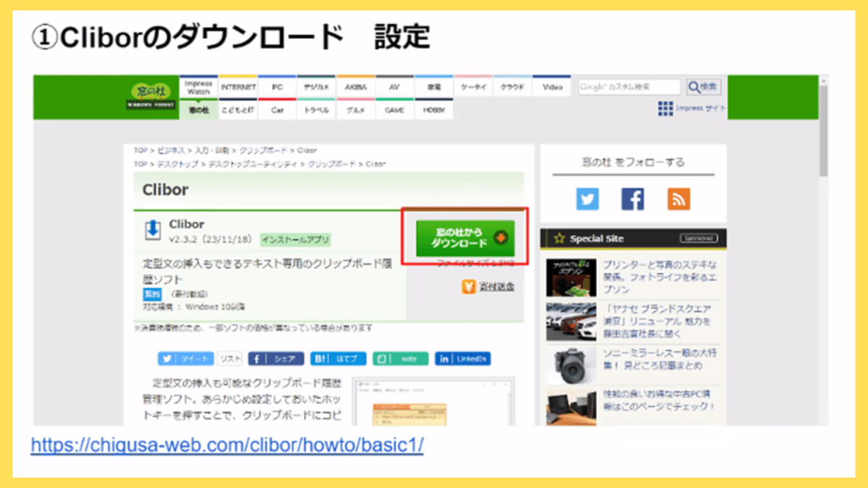The image size is (868, 488).
Task: Click the Impress サイト grid icon
Action: (x=665, y=109)
